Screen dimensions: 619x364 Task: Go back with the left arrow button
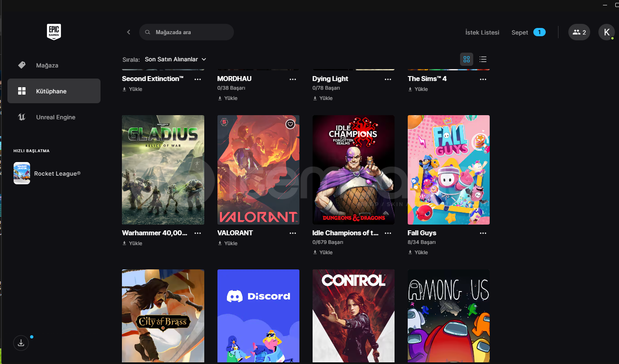pyautogui.click(x=128, y=32)
